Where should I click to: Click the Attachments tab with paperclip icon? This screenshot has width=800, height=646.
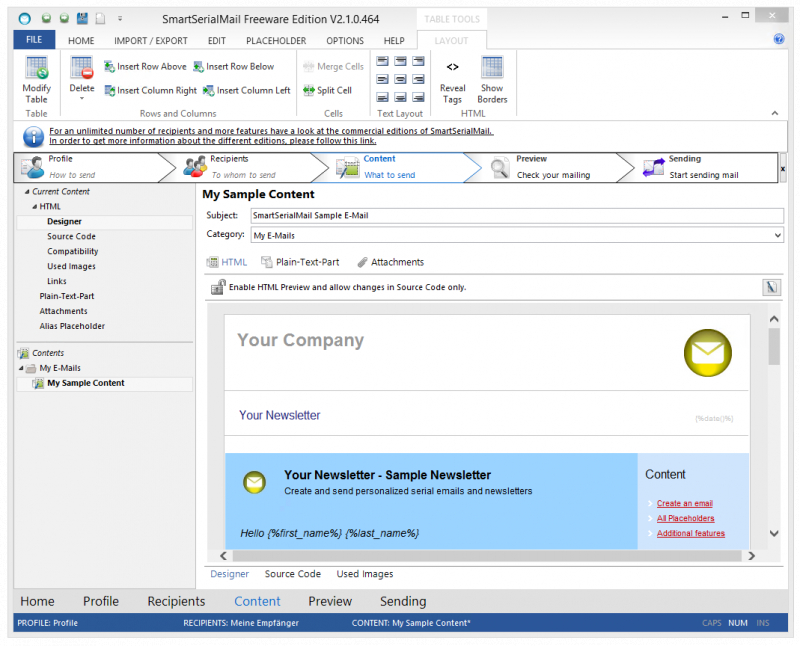pyautogui.click(x=391, y=262)
